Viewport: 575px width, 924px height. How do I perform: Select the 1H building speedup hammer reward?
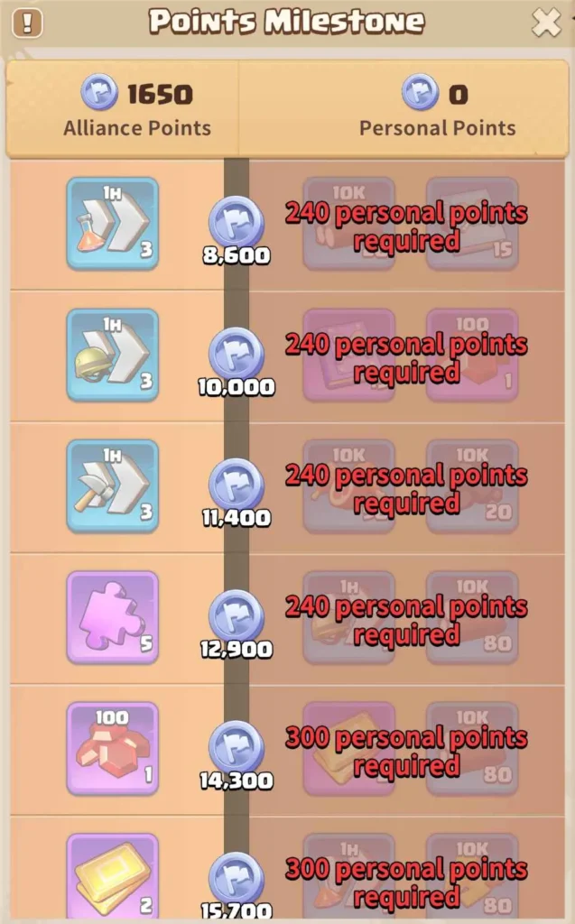(112, 486)
